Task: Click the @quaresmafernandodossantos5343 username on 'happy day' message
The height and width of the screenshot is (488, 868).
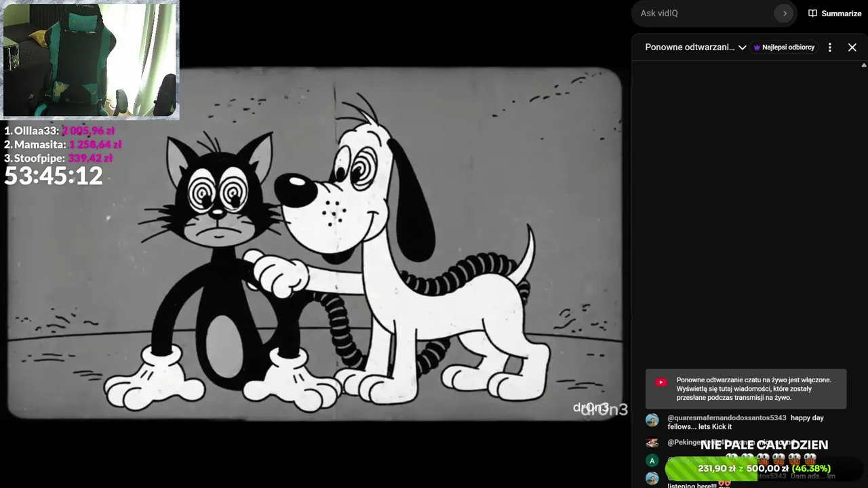Action: point(727,418)
